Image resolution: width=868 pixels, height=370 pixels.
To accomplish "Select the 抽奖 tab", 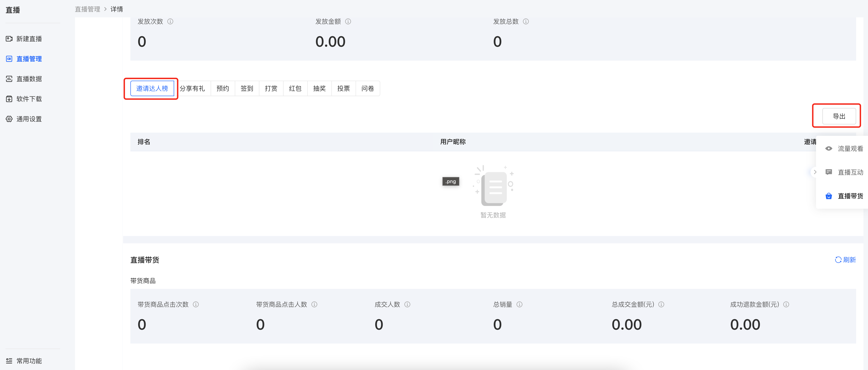I will [x=319, y=89].
